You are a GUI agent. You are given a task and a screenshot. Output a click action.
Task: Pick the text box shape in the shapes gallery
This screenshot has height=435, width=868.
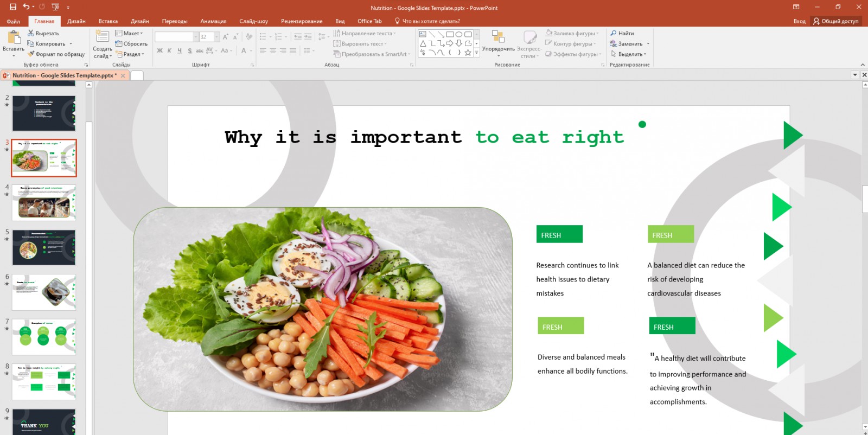pyautogui.click(x=423, y=34)
